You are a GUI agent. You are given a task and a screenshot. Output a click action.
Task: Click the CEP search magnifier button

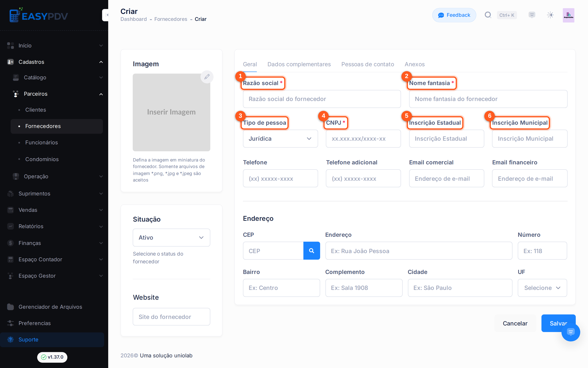point(312,251)
